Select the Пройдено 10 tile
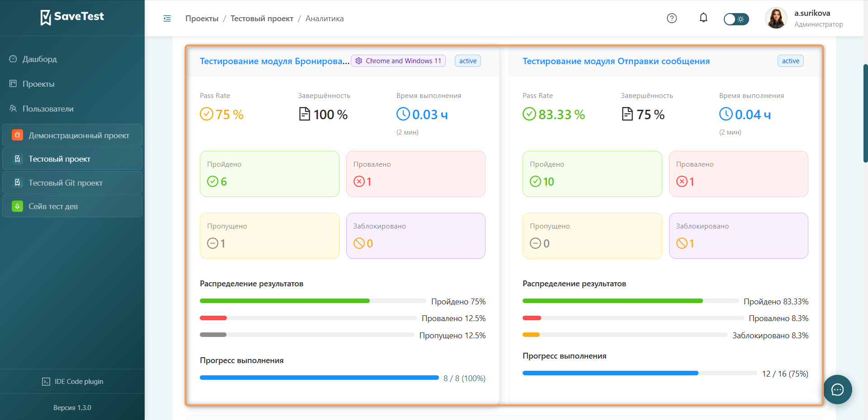 (x=592, y=174)
